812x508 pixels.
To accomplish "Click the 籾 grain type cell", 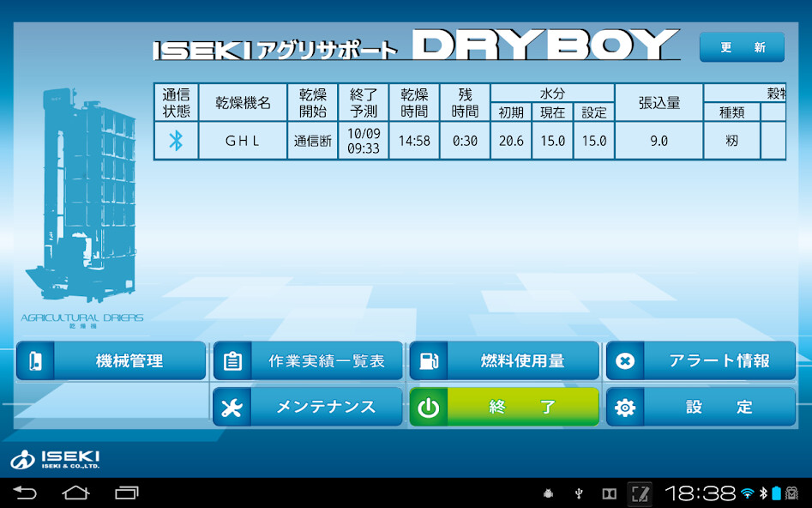I will point(731,141).
